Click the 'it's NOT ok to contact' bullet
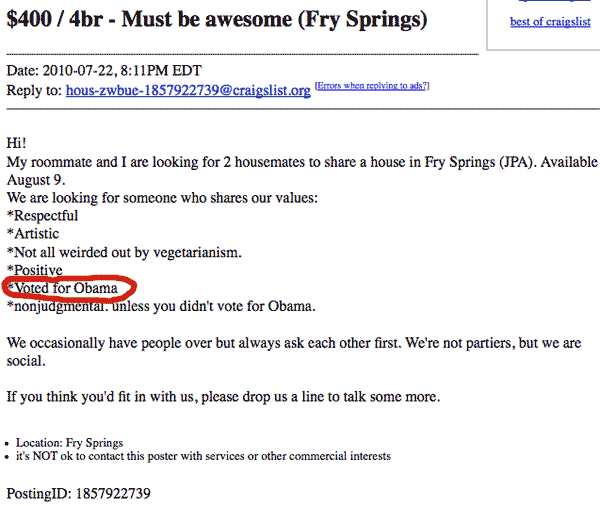This screenshot has height=506, width=600. pyautogui.click(x=203, y=456)
